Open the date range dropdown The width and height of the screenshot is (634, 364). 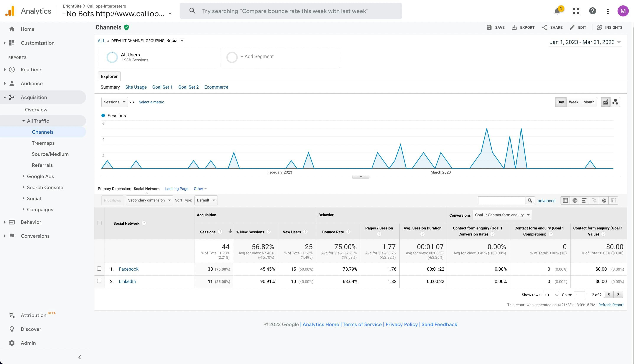[585, 42]
